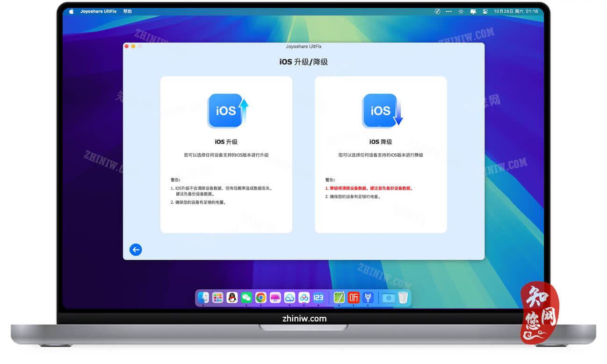
Task: Open Google Chrome in the Dock
Action: 261,298
